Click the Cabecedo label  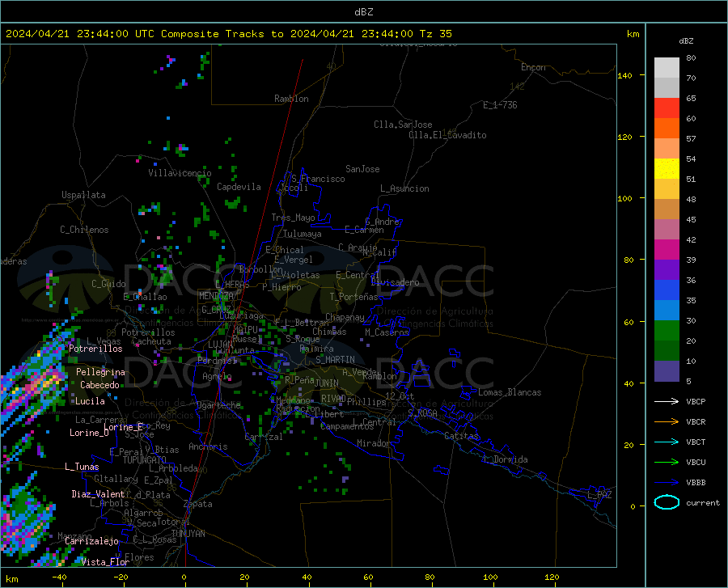[99, 385]
